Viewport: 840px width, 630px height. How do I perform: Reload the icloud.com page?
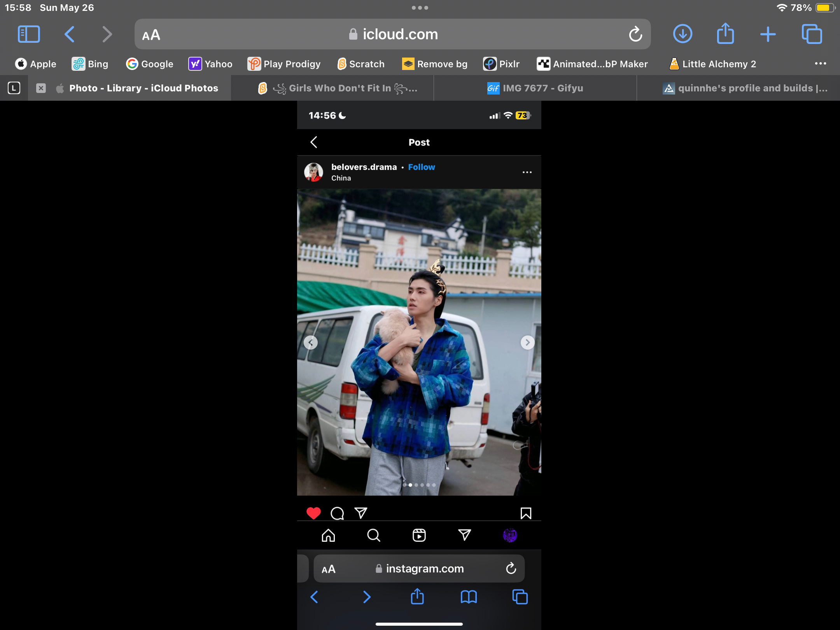click(635, 34)
